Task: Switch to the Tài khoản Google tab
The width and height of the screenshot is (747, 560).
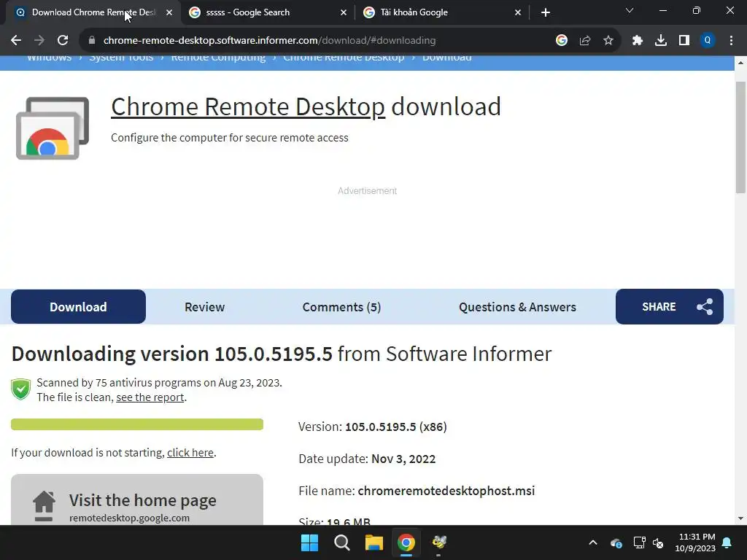Action: pos(442,12)
